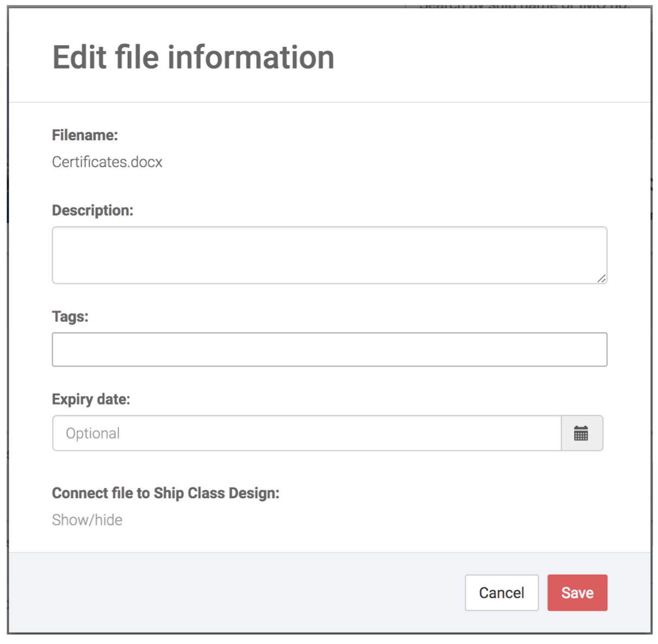The image size is (658, 644).
Task: Click Connect file to Ship Class Design heading
Action: [x=165, y=493]
